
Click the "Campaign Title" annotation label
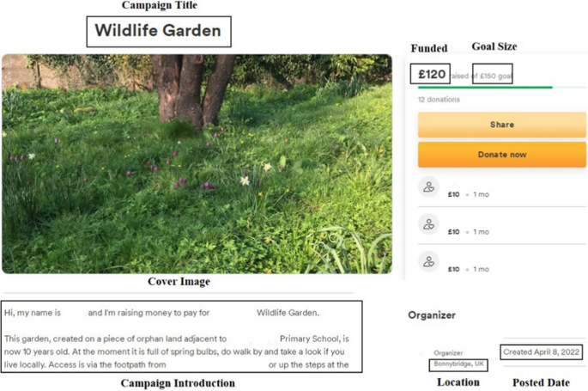159,6
